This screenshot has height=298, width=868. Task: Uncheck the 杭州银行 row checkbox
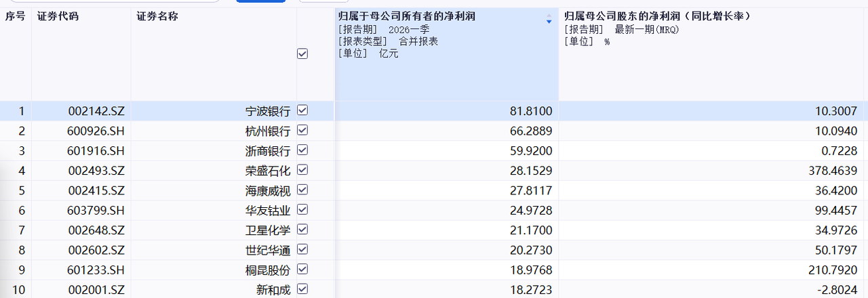click(x=302, y=130)
